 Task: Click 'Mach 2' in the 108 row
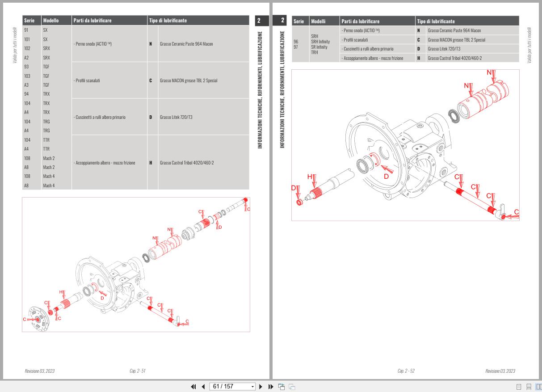point(49,158)
